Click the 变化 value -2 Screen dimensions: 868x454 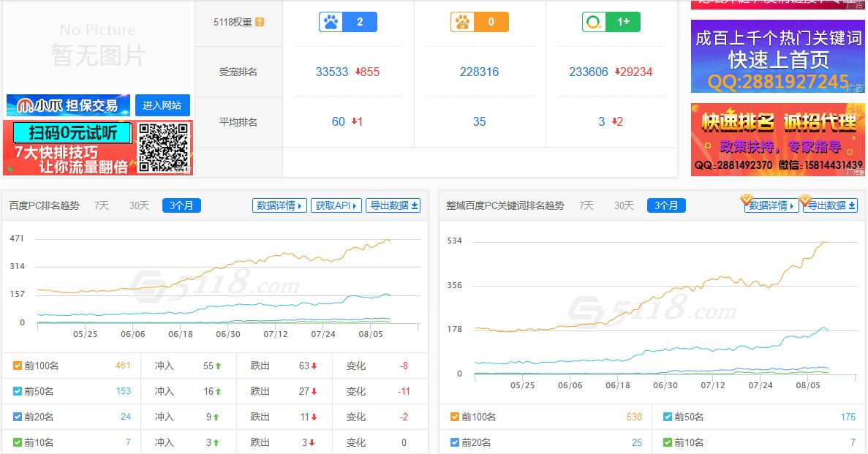tap(404, 417)
